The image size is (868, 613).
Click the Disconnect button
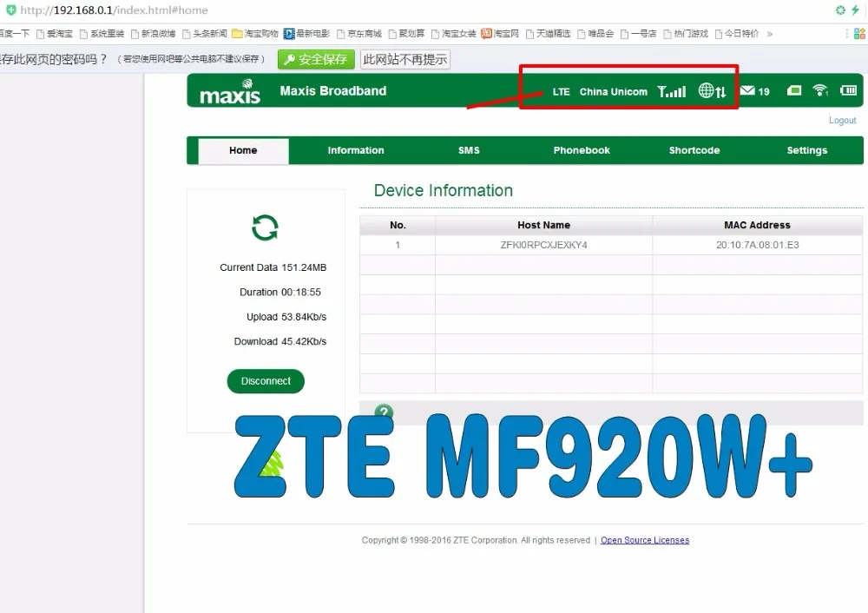pos(266,381)
